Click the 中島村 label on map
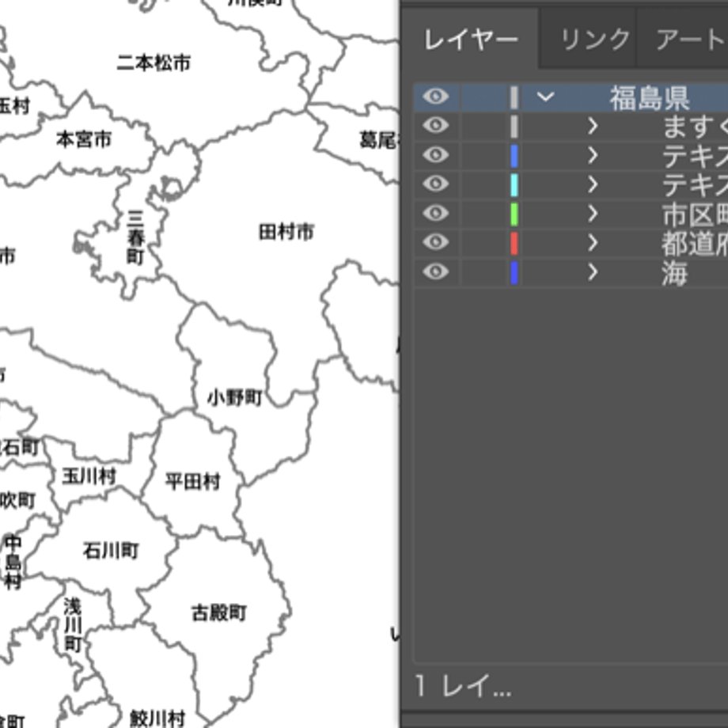 pyautogui.click(x=13, y=562)
